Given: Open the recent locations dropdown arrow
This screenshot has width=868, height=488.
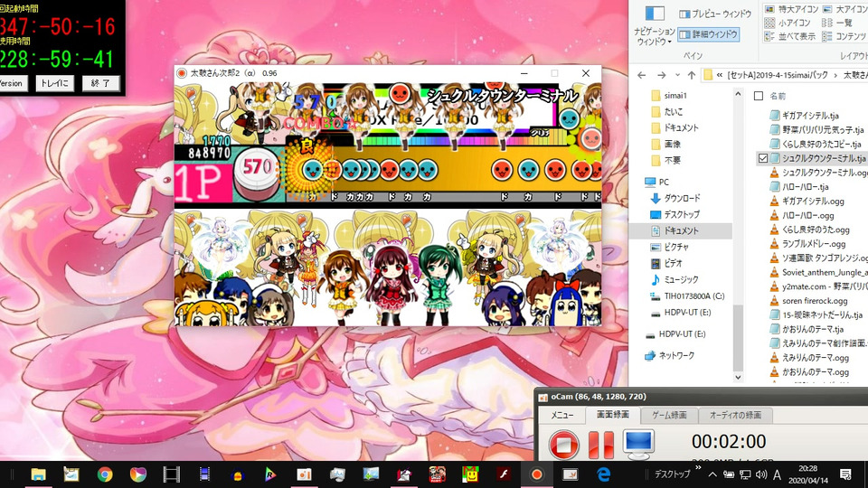Looking at the screenshot, I should coord(677,75).
